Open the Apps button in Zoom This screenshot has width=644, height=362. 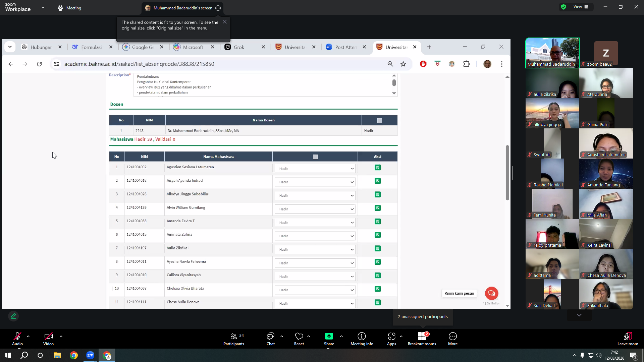391,339
